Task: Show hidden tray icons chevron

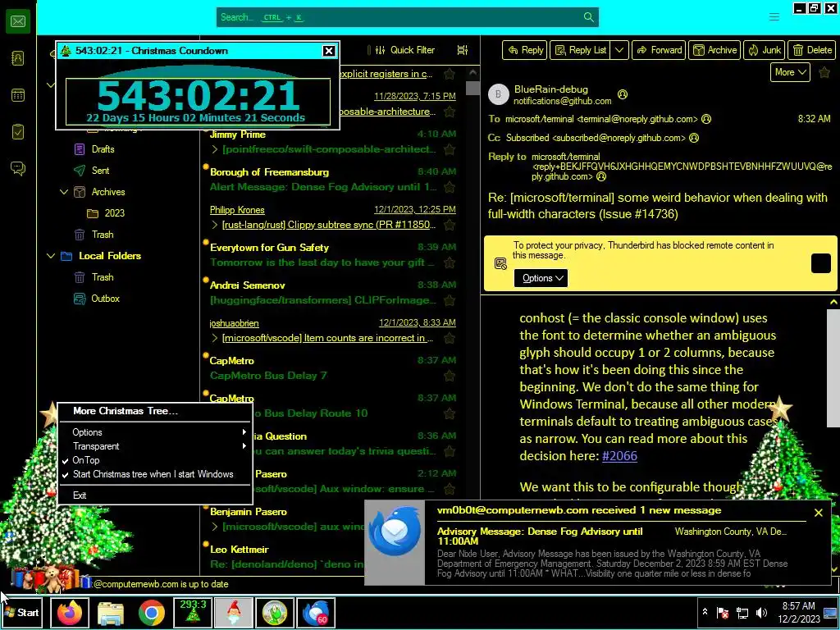Action: (x=705, y=612)
